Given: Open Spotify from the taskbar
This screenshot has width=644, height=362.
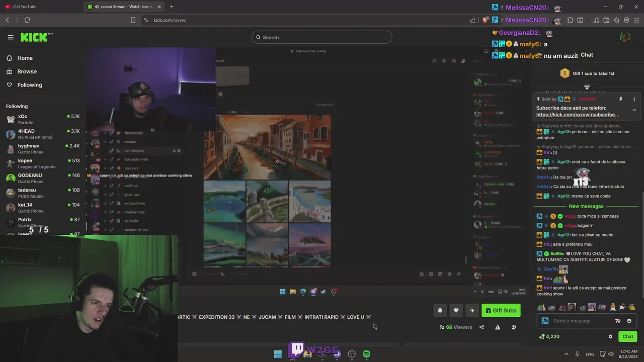Looking at the screenshot, I should [367, 354].
